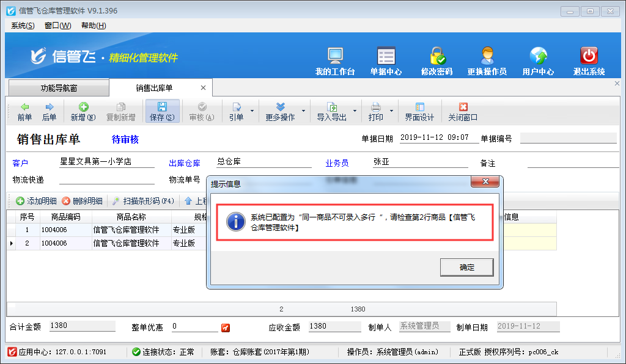Click the 添加明细 button
This screenshot has height=364, width=626.
[x=36, y=201]
